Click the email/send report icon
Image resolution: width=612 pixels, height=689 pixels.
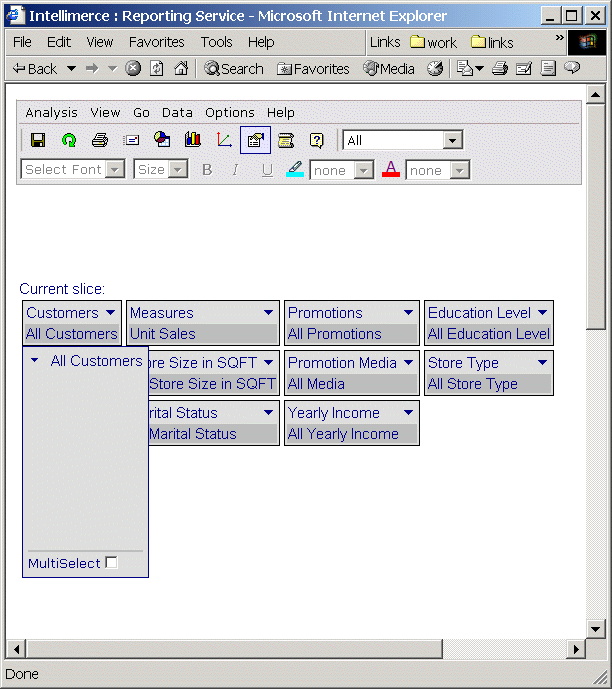coord(131,140)
